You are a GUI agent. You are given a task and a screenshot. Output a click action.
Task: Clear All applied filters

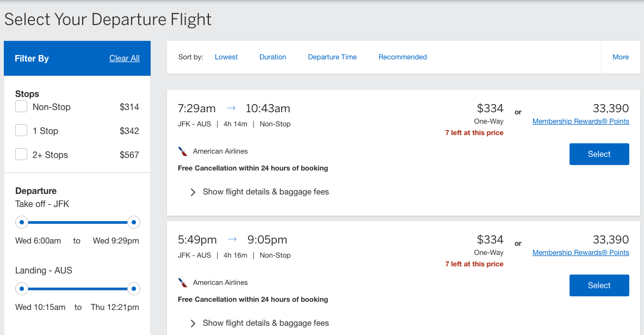point(125,58)
